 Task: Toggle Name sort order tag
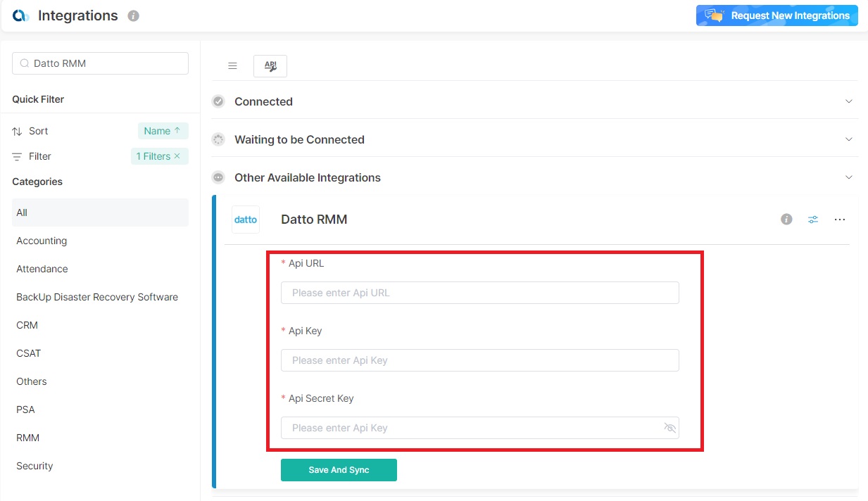click(163, 131)
